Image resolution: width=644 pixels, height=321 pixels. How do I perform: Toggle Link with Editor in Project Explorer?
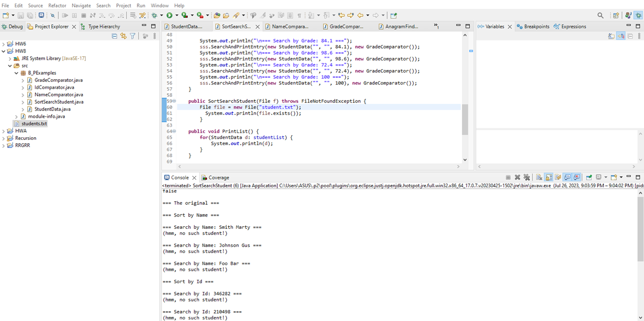click(x=124, y=36)
